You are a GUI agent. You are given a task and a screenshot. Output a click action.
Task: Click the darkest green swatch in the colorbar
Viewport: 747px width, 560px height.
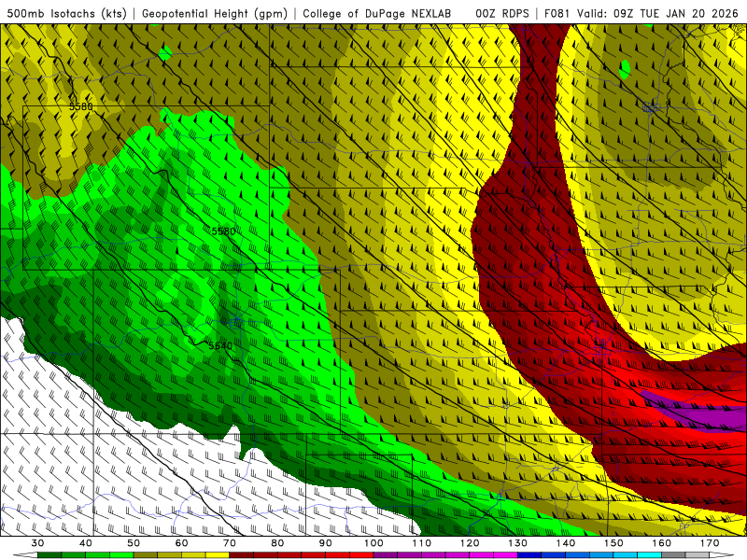(x=49, y=555)
